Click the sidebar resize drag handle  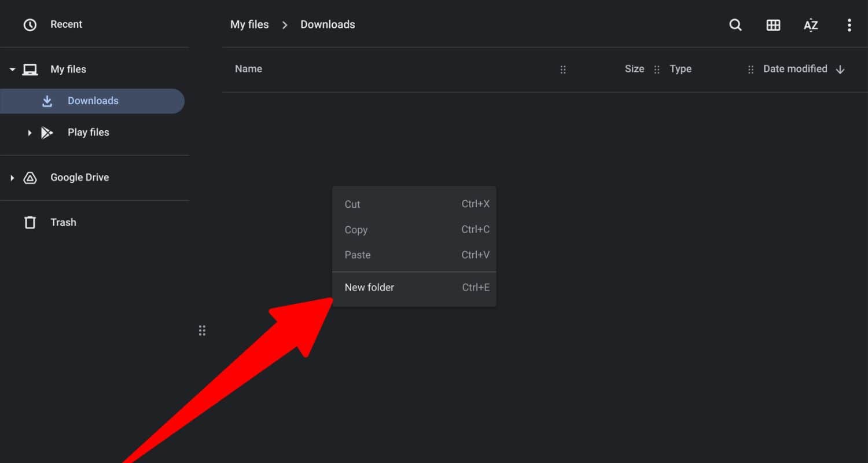[x=202, y=330]
